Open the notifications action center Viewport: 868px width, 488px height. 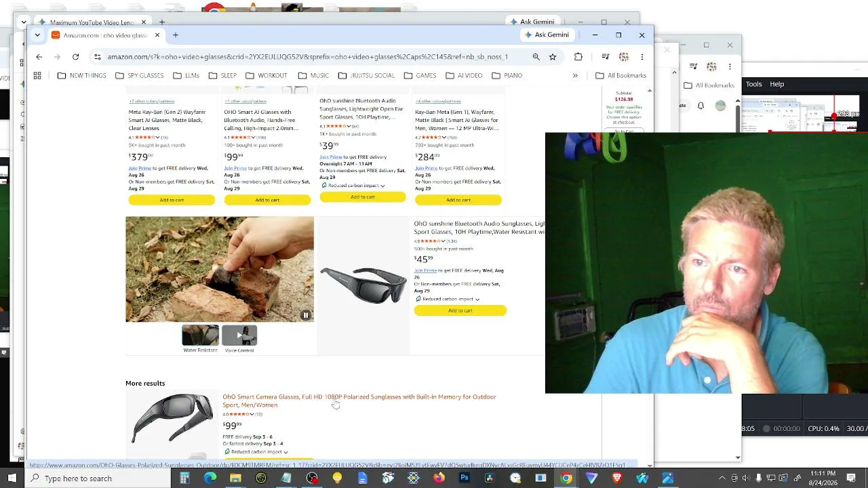pyautogui.click(x=850, y=479)
